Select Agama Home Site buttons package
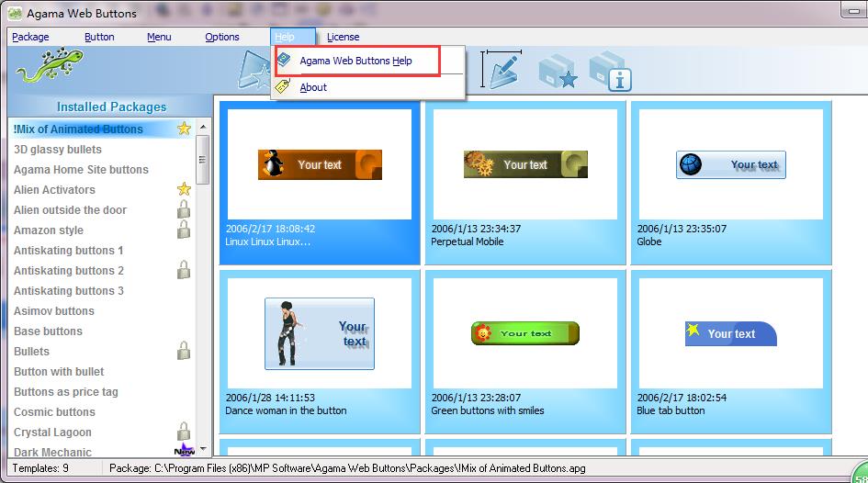The width and height of the screenshot is (868, 483). coord(81,169)
